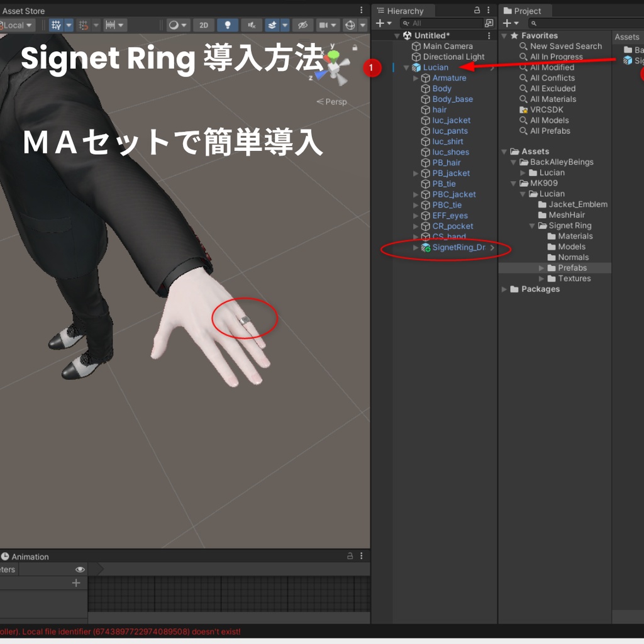
Task: Open the scene camera settings icon
Action: click(x=324, y=25)
